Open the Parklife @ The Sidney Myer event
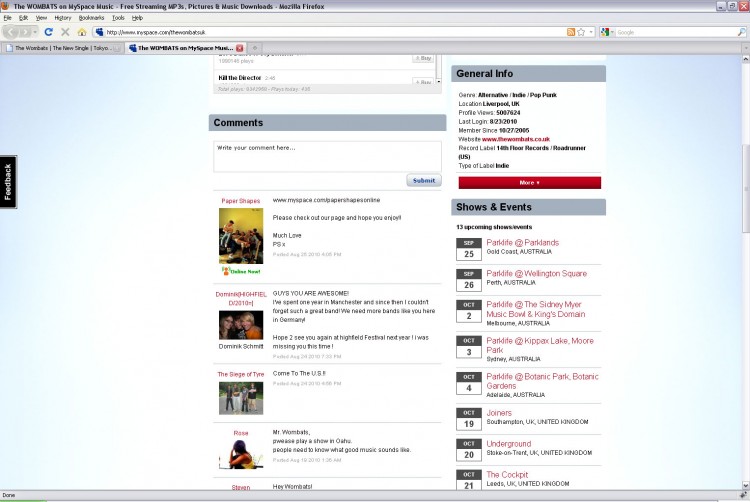The width and height of the screenshot is (750, 502). click(535, 309)
